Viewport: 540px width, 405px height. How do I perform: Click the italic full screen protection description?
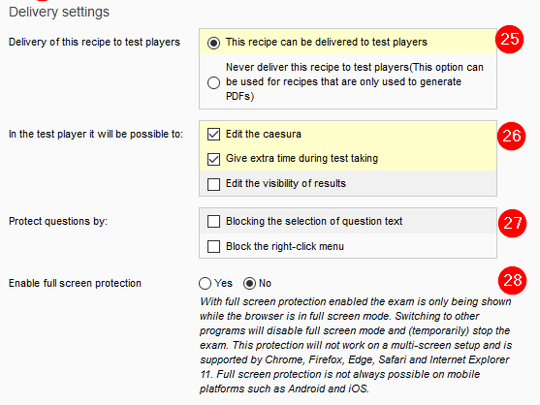click(x=355, y=345)
